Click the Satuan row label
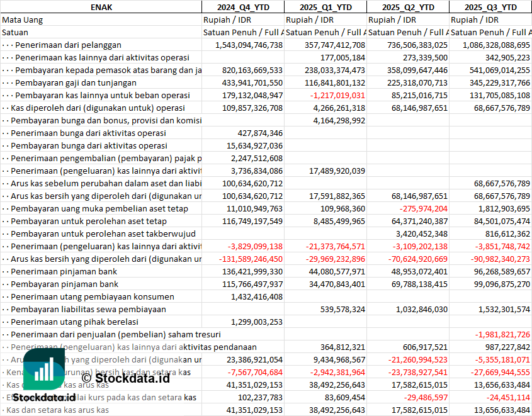Screen dimensions: 532x416 click(15, 32)
